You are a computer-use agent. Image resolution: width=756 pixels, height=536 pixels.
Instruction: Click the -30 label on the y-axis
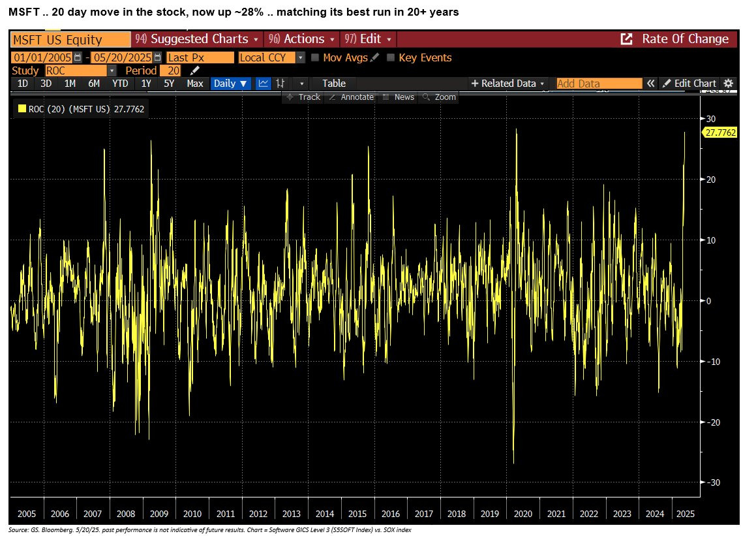coord(713,482)
